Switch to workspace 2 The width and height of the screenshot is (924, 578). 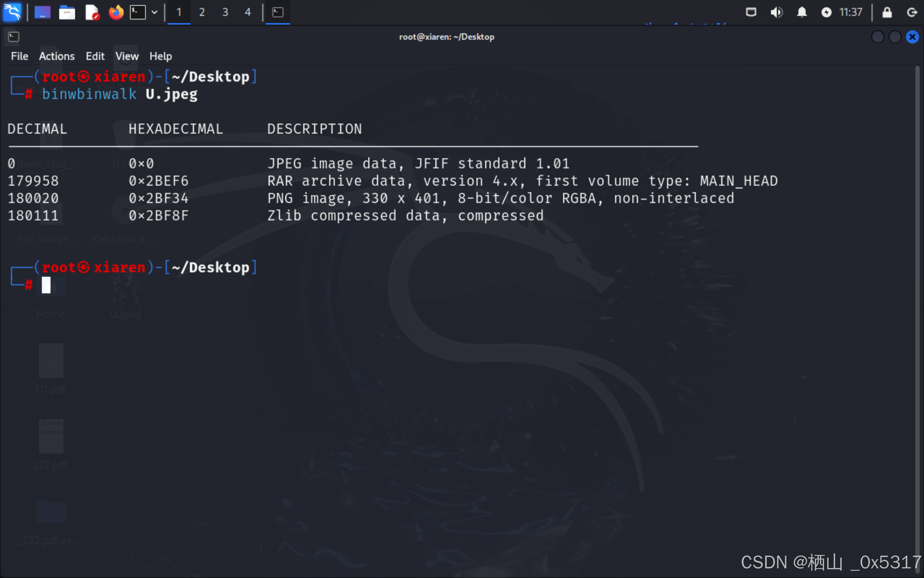[x=202, y=12]
